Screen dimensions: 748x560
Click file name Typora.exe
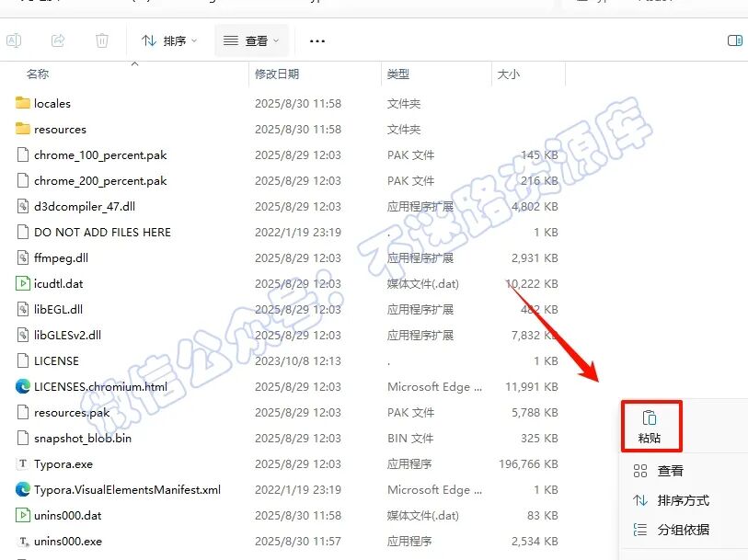63,464
